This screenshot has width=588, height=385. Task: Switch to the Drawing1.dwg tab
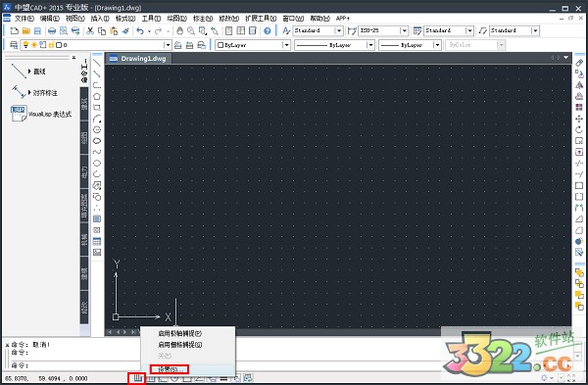pyautogui.click(x=138, y=59)
